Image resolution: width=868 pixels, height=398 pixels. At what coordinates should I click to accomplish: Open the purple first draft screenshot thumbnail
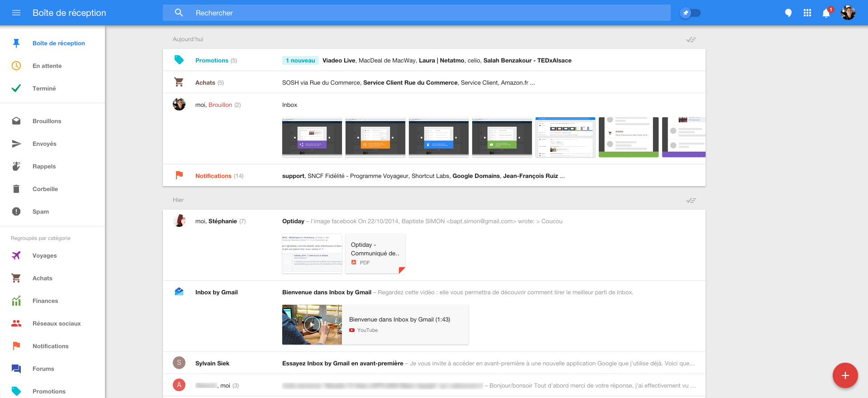312,137
